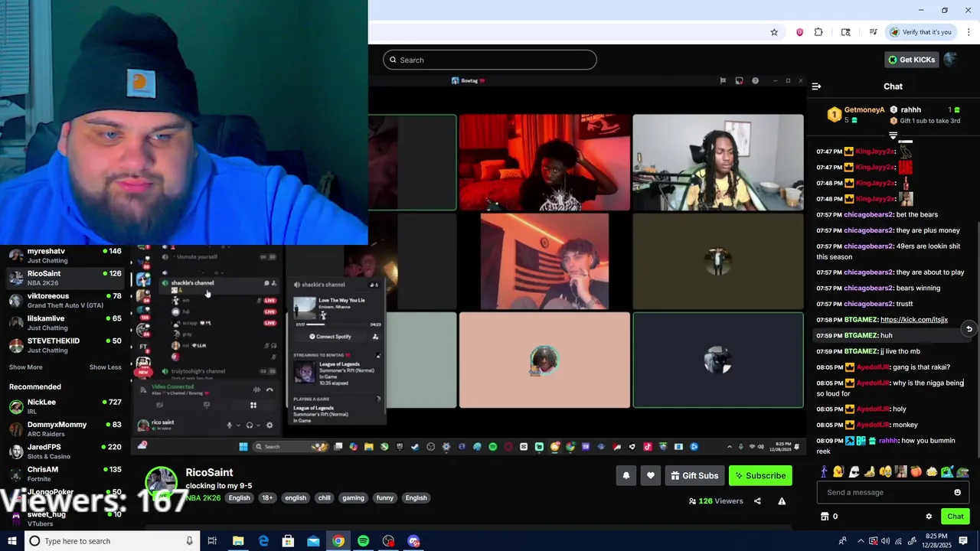Viewport: 980px width, 551px height.
Task: Open Microsoft Edge from the taskbar
Action: click(x=263, y=541)
